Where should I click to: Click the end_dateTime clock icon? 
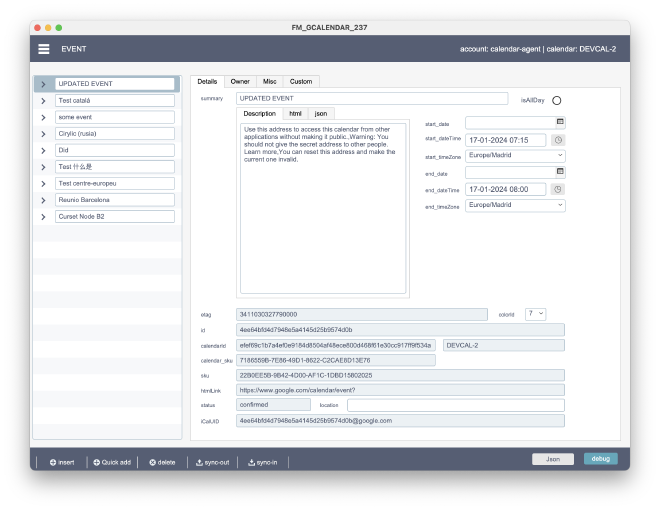(558, 189)
